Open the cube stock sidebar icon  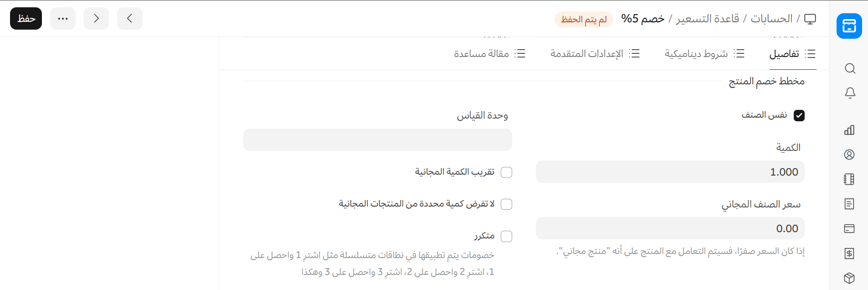pyautogui.click(x=849, y=278)
